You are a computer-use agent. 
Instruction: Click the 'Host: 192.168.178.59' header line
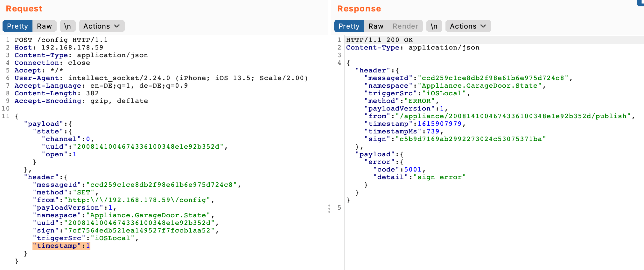[x=59, y=48]
